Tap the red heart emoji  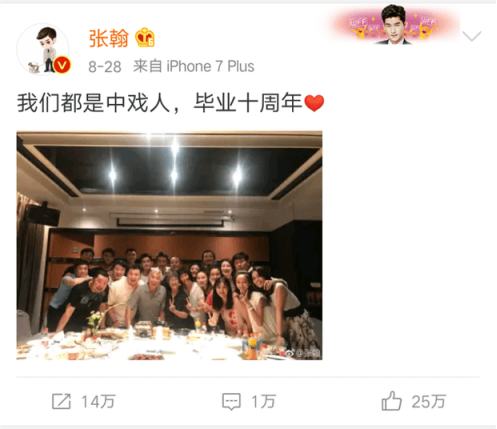(314, 103)
